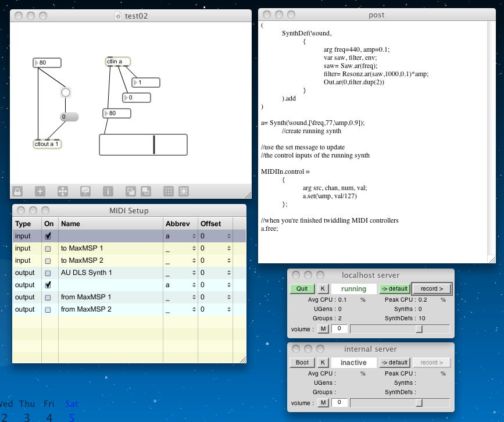The height and width of the screenshot is (422, 504).
Task: Enable the 'to MaxMSP 1' input checkbox
Action: tap(48, 248)
